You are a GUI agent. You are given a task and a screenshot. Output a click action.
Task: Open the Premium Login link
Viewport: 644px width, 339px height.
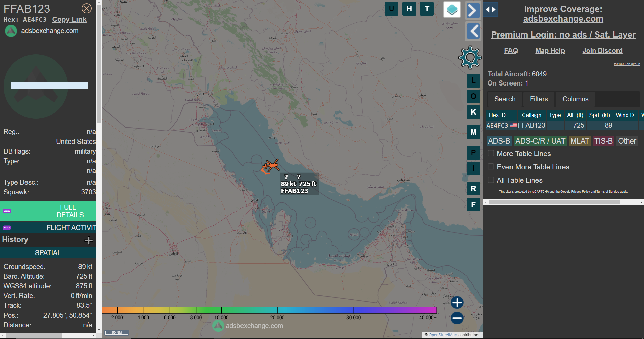pos(563,35)
